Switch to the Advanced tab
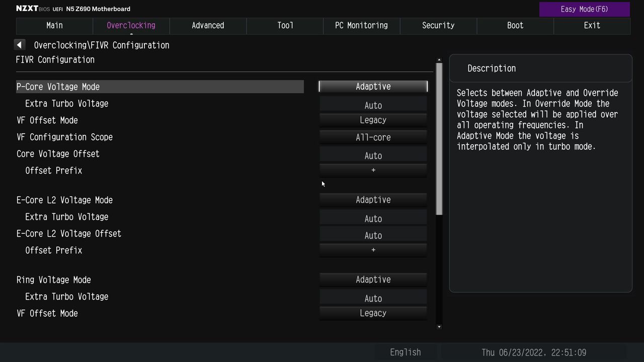The height and width of the screenshot is (362, 644). (x=208, y=26)
